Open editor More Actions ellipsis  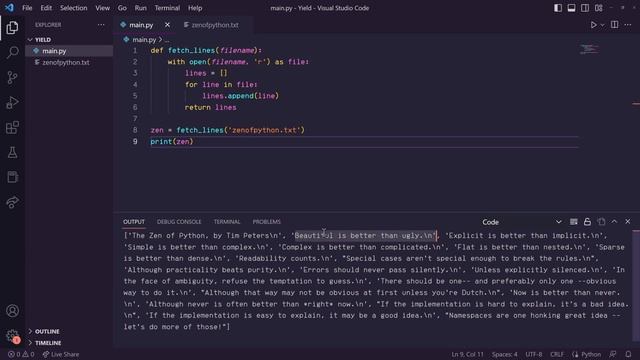click(628, 25)
